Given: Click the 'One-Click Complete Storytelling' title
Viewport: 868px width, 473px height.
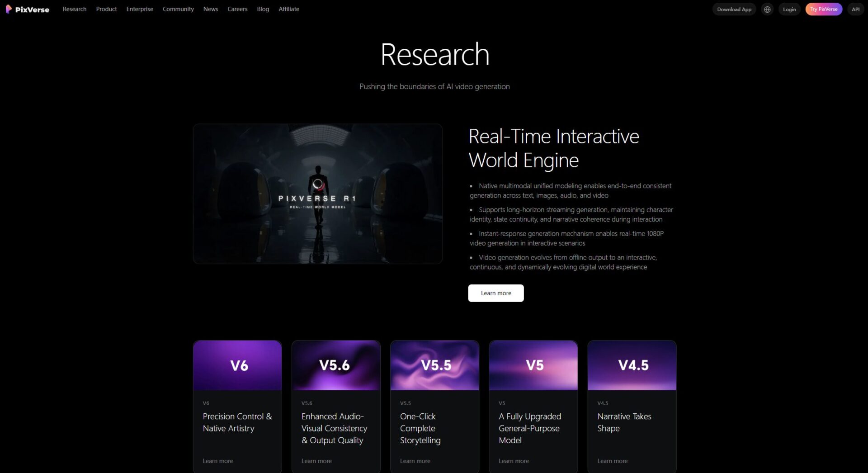Looking at the screenshot, I should pyautogui.click(x=420, y=428).
